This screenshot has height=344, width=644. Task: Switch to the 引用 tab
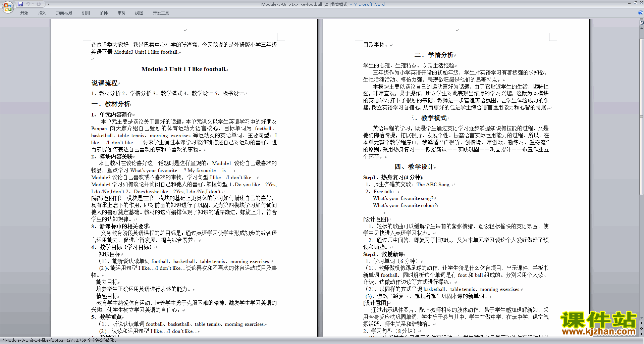click(86, 13)
